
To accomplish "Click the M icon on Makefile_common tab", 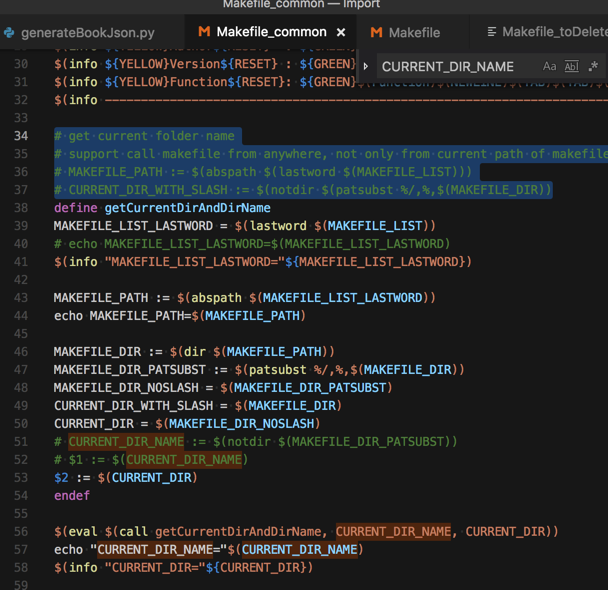I will [204, 31].
